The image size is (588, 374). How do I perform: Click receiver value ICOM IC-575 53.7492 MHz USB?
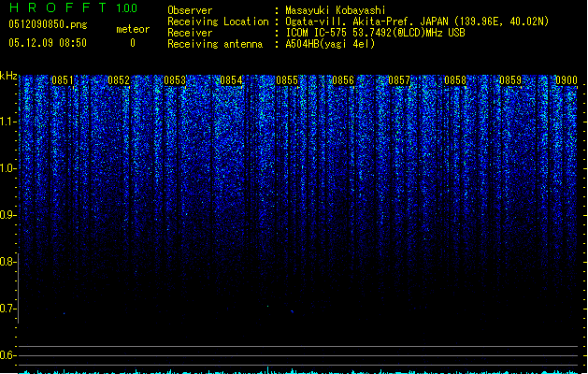[376, 33]
